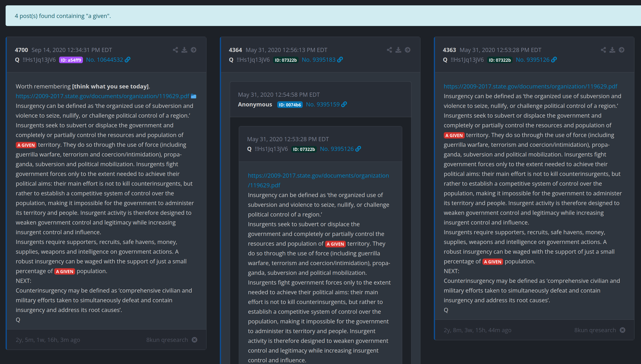641x364 pixels.
Task: Open Anonymous post No. 9395159 link
Action: click(x=323, y=104)
